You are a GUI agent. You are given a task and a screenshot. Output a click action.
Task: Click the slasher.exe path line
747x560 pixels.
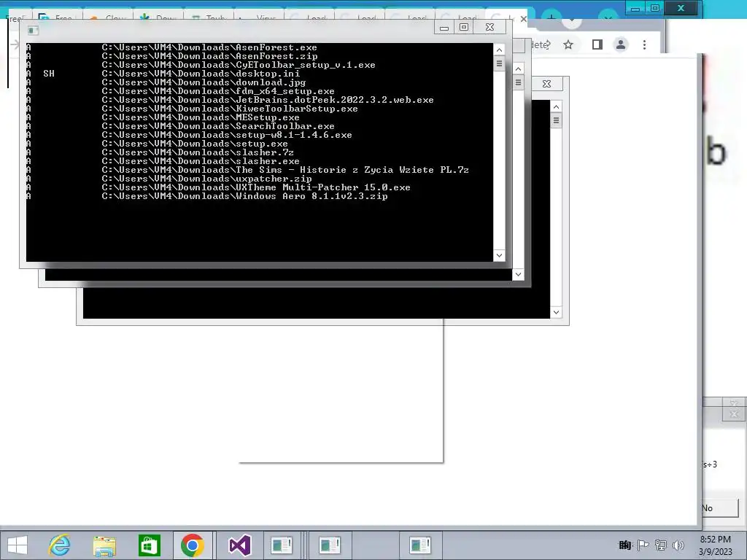coord(201,161)
